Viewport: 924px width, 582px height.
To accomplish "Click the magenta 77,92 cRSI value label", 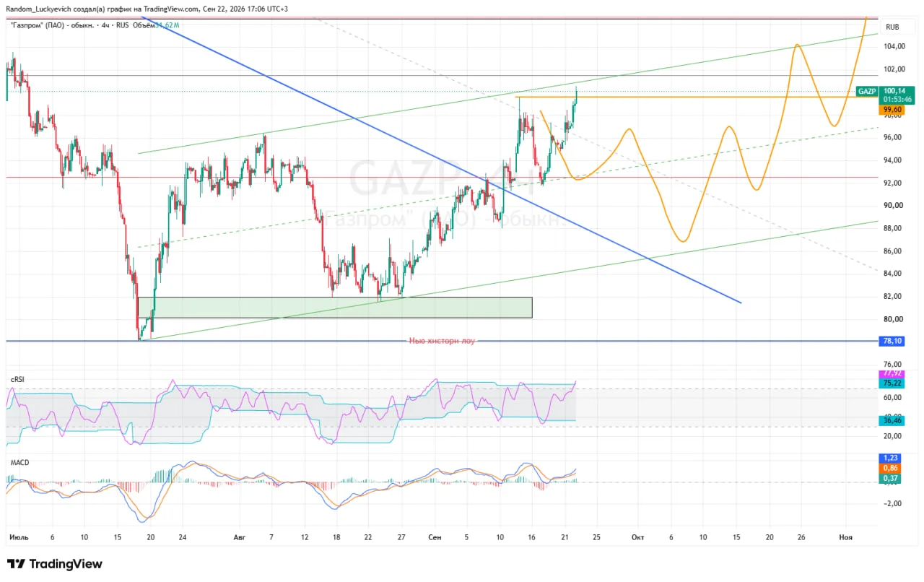I will pos(892,373).
